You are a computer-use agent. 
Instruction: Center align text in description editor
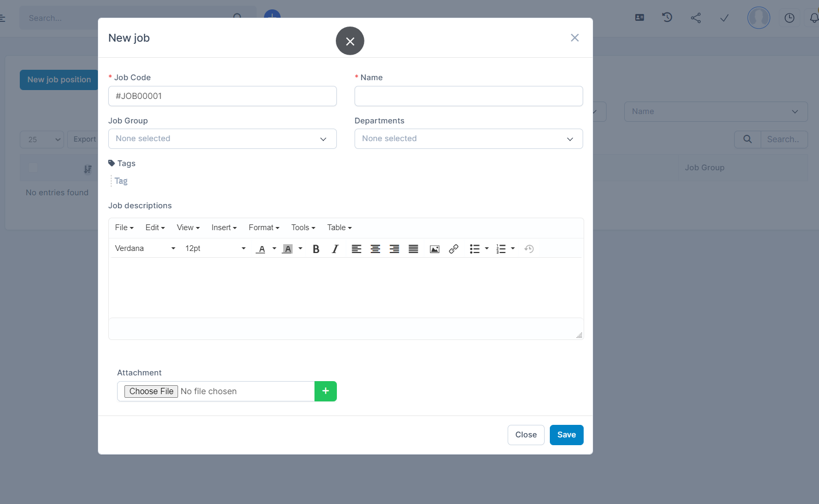coord(375,249)
